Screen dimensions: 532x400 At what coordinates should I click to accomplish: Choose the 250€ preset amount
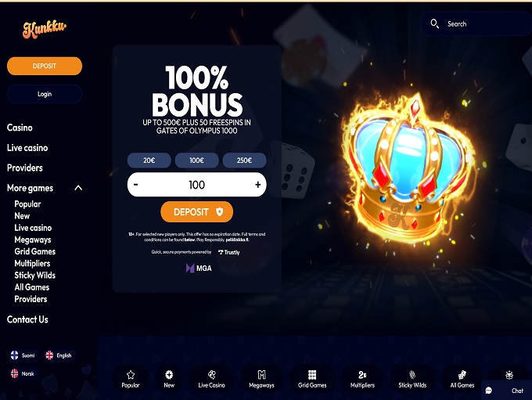[244, 160]
